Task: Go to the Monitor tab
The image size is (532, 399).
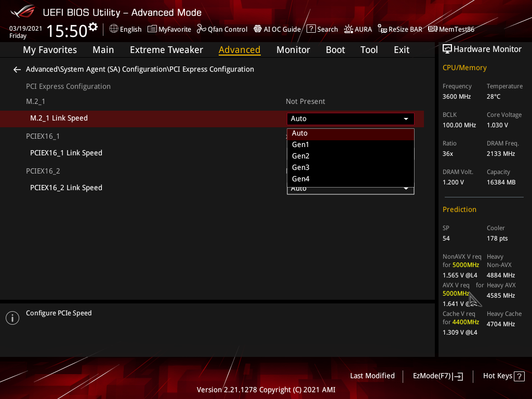Action: 293,50
